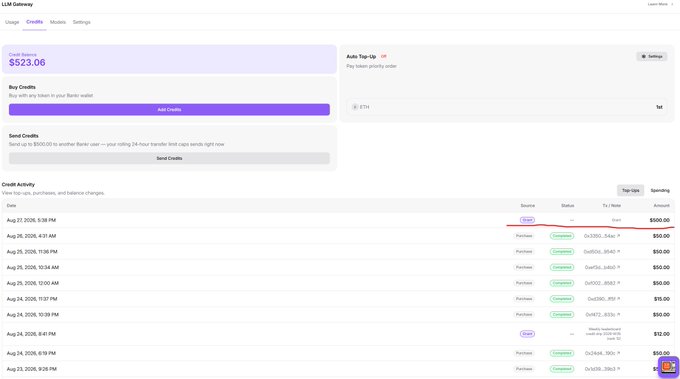Click Purchase badge on Aug 24 10:39 PM row
This screenshot has width=680, height=379.
coord(524,314)
